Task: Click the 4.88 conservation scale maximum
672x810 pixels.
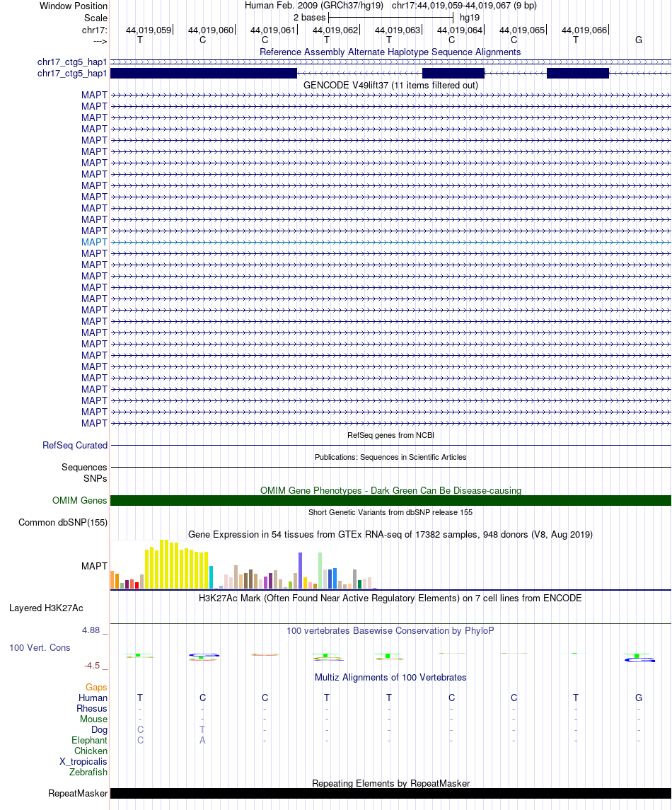Action: tap(91, 630)
